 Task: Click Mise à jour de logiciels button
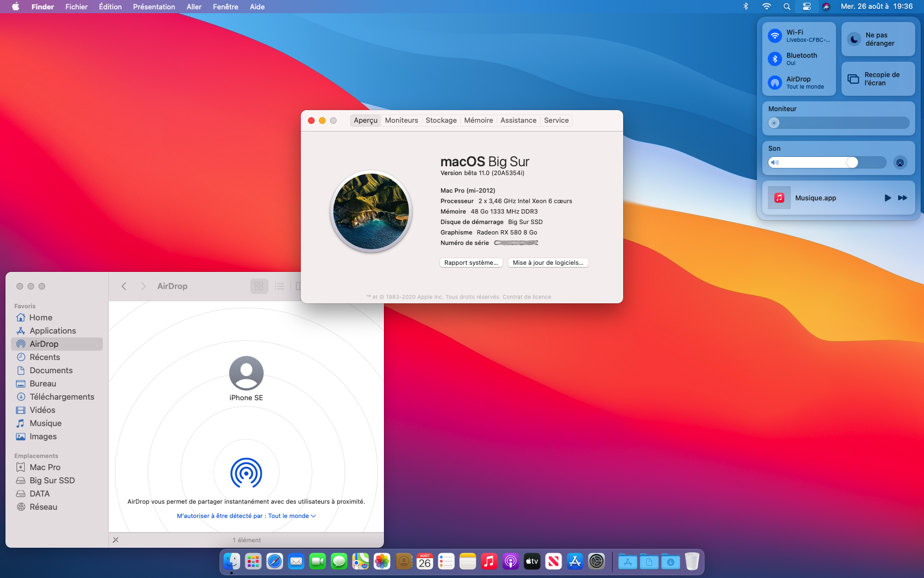pyautogui.click(x=548, y=263)
